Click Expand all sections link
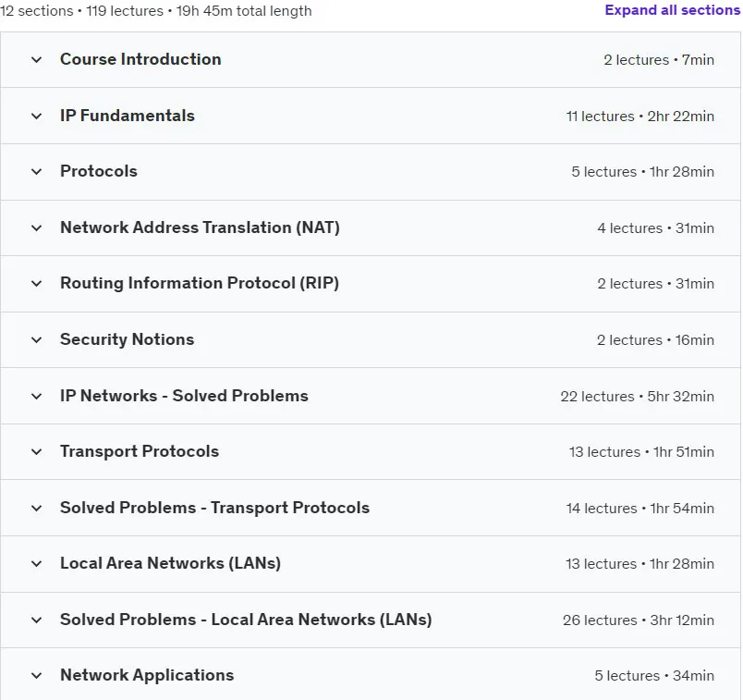The image size is (743, 700). tap(673, 10)
